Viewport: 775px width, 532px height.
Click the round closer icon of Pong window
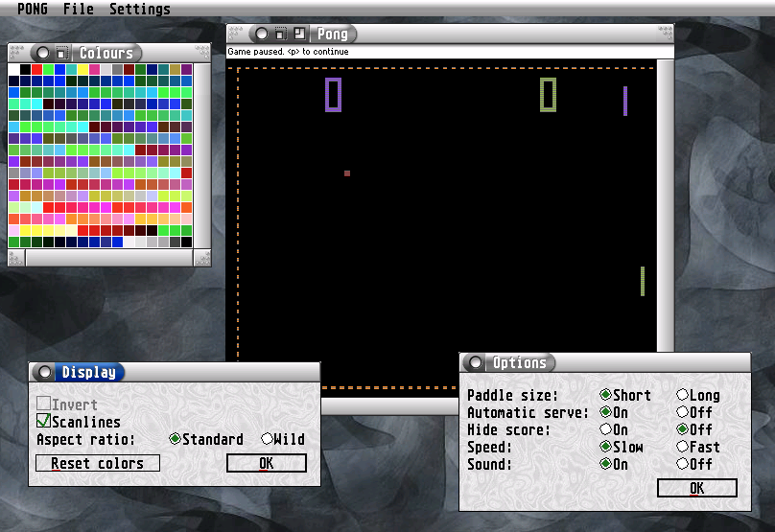click(262, 34)
